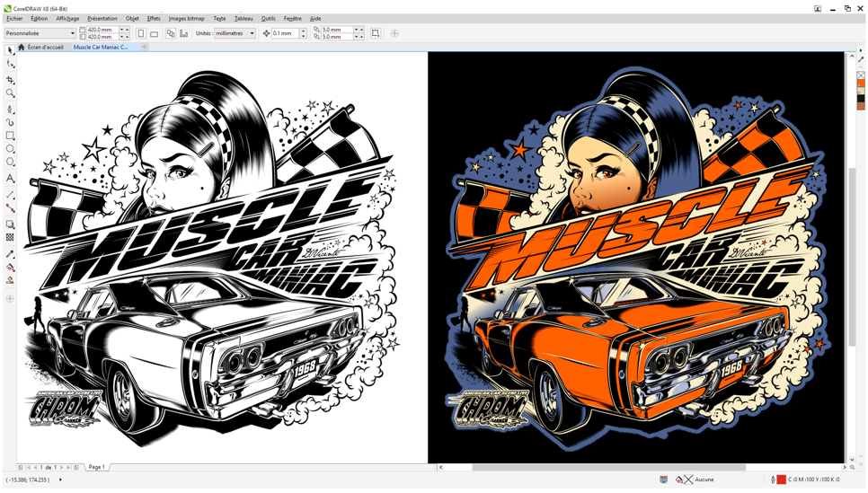Select the Connector tool
This screenshot has width=868, height=493.
click(x=10, y=208)
